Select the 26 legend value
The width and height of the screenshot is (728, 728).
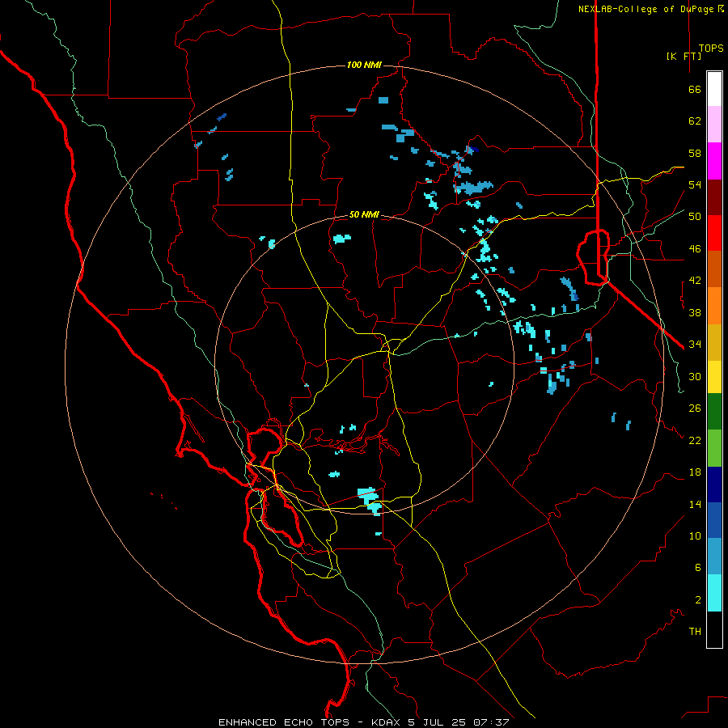(695, 408)
